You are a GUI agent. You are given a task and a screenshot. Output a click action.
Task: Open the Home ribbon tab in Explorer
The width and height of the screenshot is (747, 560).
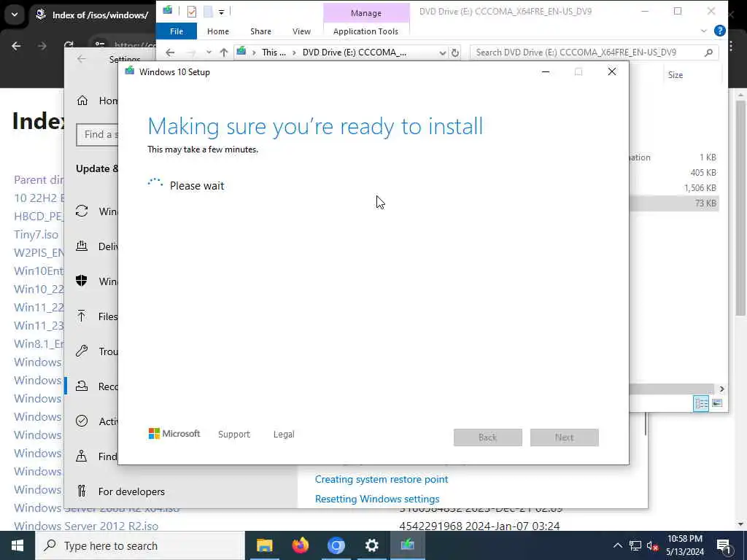click(217, 31)
